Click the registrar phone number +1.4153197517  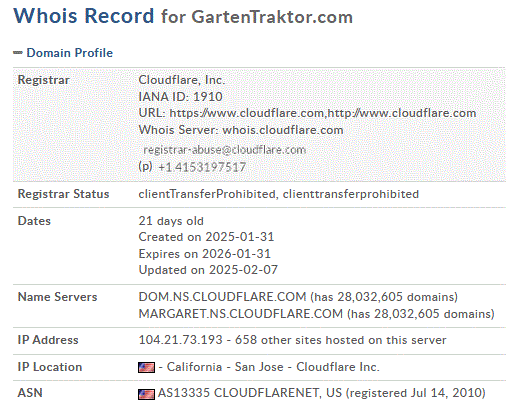(x=202, y=167)
